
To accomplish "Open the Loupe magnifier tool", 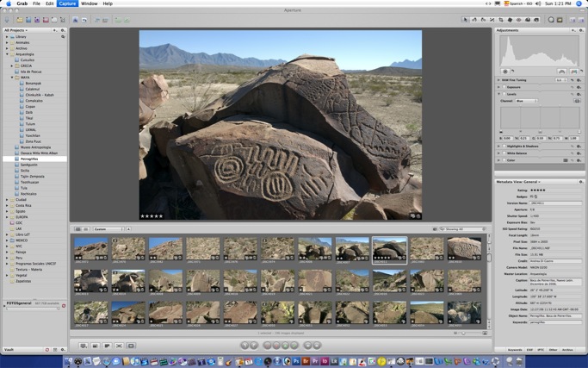I will [551, 20].
